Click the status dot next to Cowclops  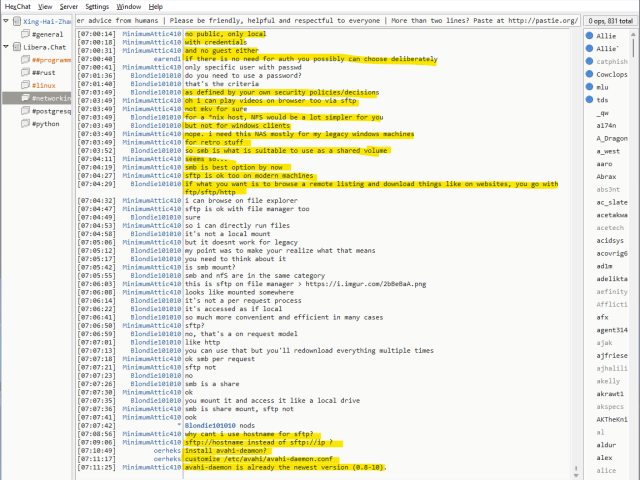589,74
